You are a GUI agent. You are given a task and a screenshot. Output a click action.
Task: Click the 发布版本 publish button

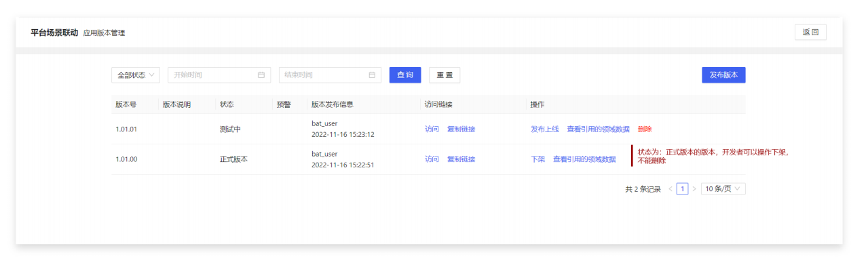point(723,75)
